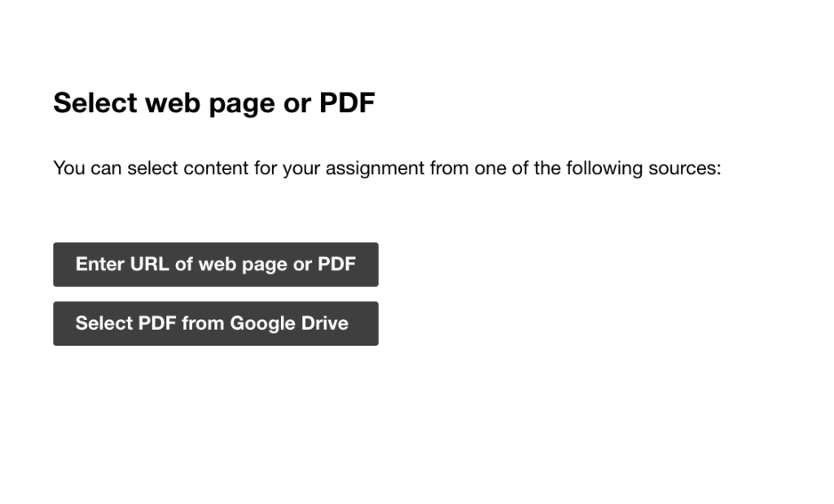Click 'following sources:' in the instruction sentence
The width and height of the screenshot is (834, 504).
(643, 169)
